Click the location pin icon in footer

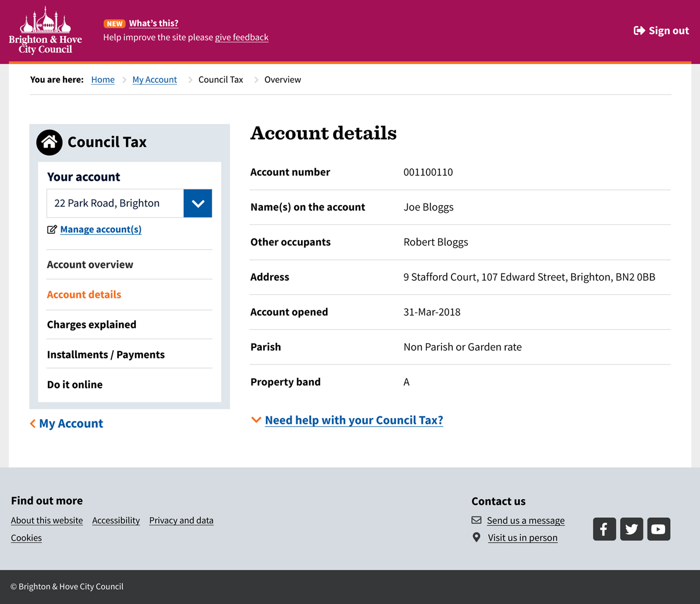477,538
